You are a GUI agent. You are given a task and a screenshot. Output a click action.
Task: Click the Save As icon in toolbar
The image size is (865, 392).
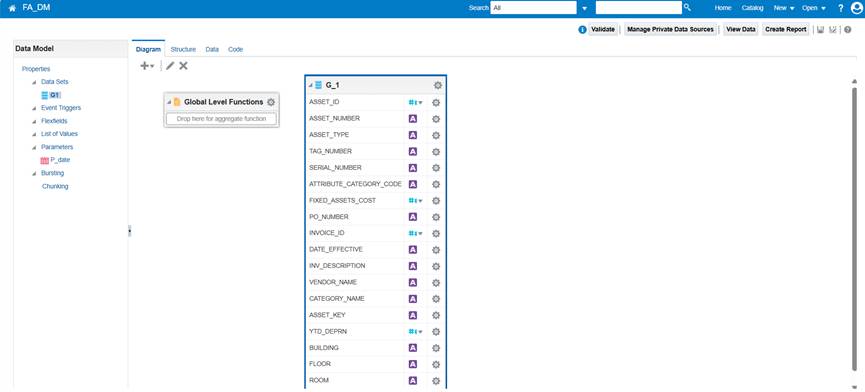pyautogui.click(x=832, y=30)
